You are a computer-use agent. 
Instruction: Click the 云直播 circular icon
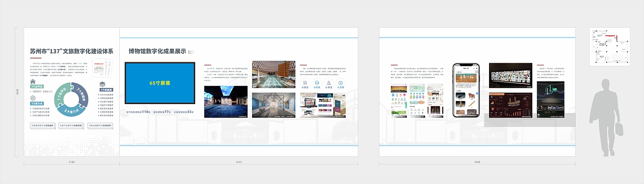click(341, 82)
